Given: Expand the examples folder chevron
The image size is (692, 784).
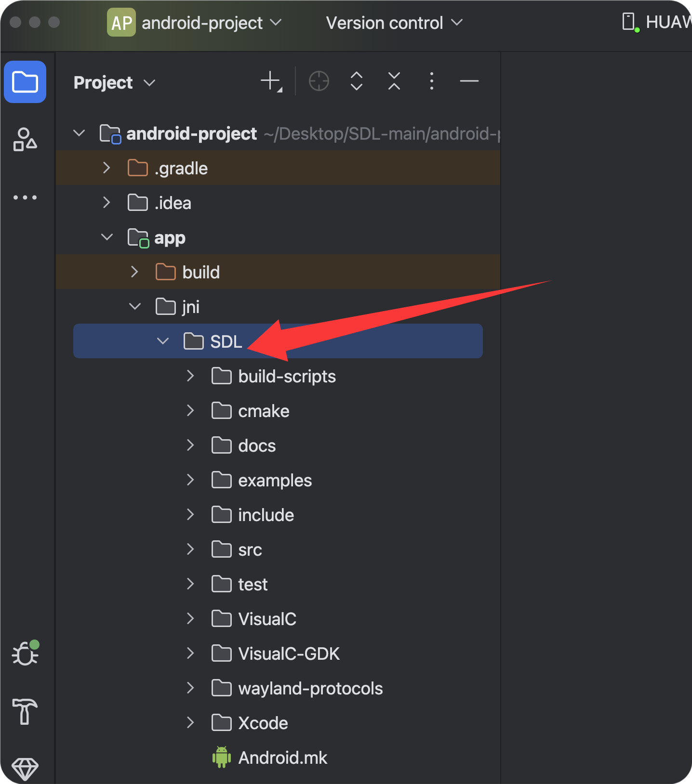Looking at the screenshot, I should tap(191, 480).
